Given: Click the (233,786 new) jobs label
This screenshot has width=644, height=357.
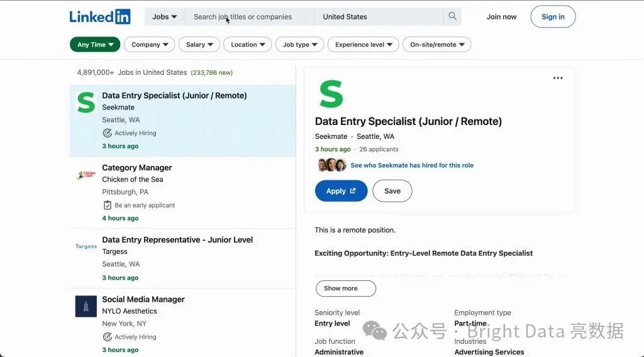Looking at the screenshot, I should coord(211,73).
